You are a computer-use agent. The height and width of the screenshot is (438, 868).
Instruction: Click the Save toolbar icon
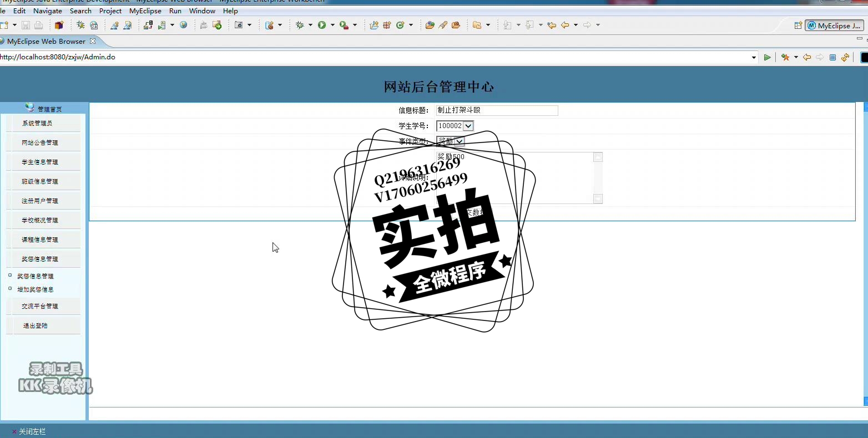coord(26,25)
